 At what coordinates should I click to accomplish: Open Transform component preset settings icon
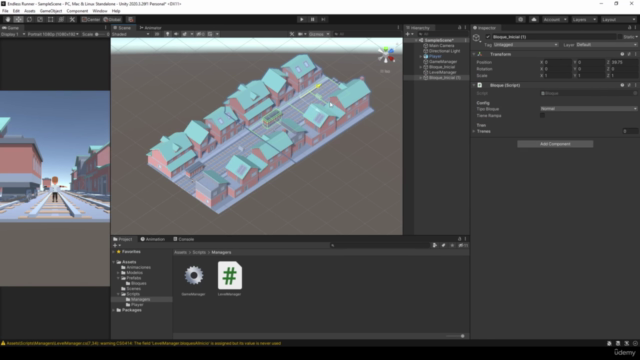click(629, 54)
